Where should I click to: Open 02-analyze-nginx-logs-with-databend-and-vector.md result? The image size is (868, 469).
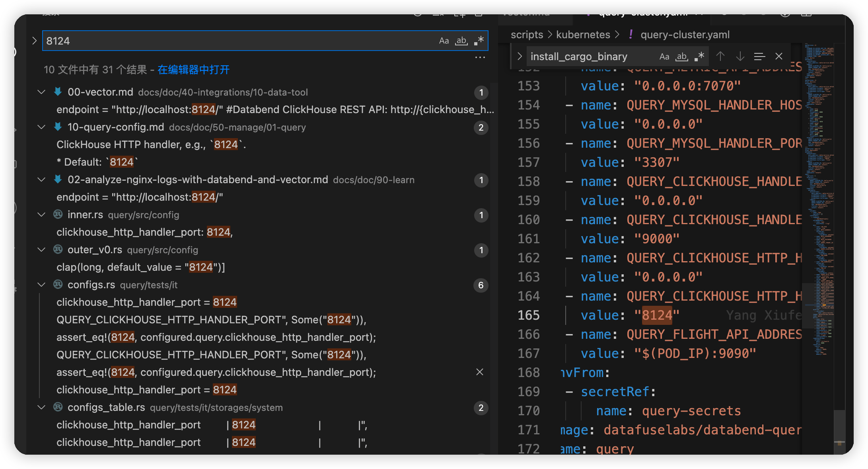pos(198,180)
